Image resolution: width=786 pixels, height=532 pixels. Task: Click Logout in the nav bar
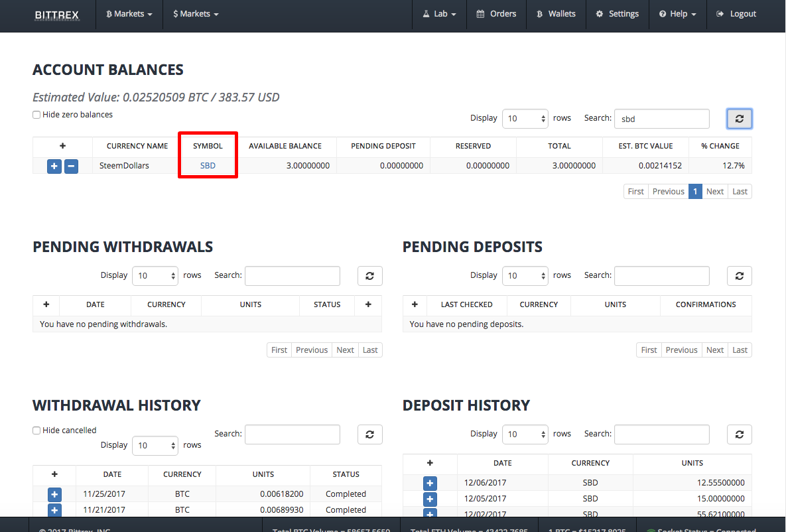pos(736,14)
